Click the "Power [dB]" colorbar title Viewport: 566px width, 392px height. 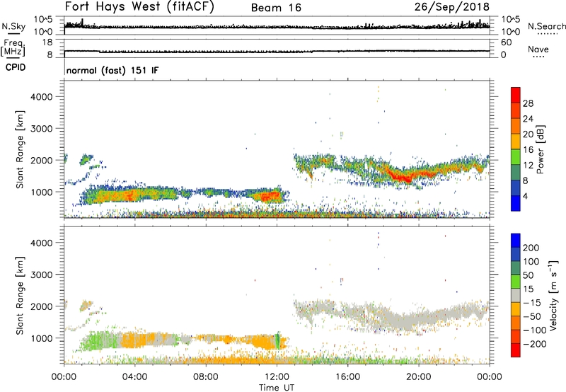click(540, 149)
